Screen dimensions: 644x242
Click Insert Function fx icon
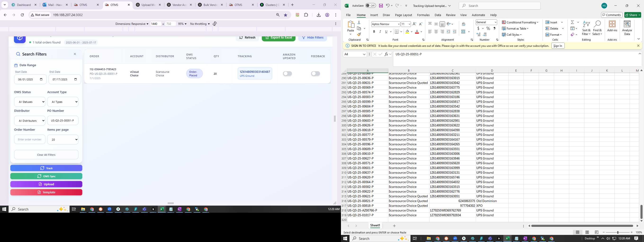tap(386, 54)
